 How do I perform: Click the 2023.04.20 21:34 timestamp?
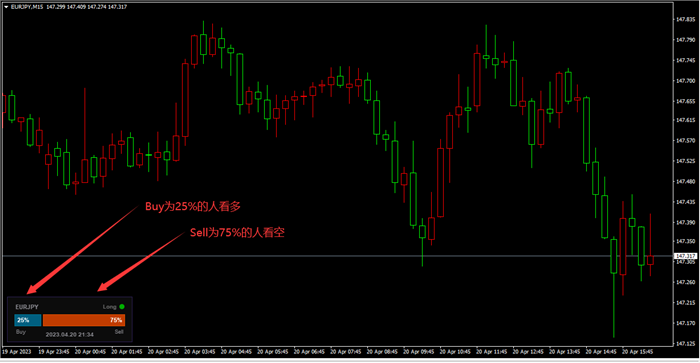pos(70,334)
